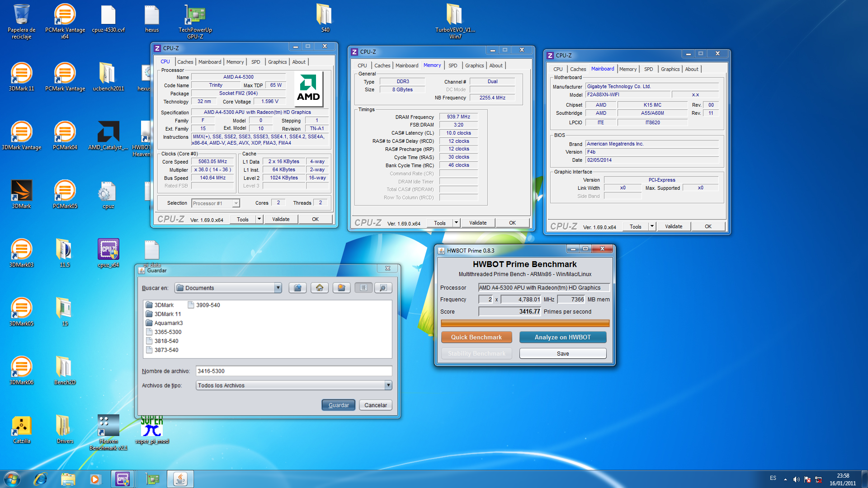This screenshot has height=488, width=868.
Task: Go to home folder in Guardar dialog
Action: 320,288
